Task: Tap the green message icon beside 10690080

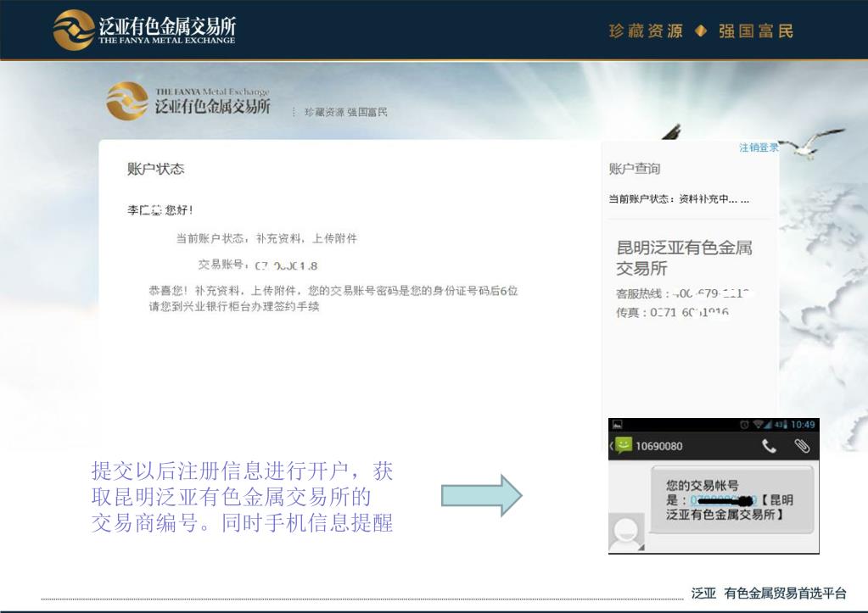Action: [624, 445]
